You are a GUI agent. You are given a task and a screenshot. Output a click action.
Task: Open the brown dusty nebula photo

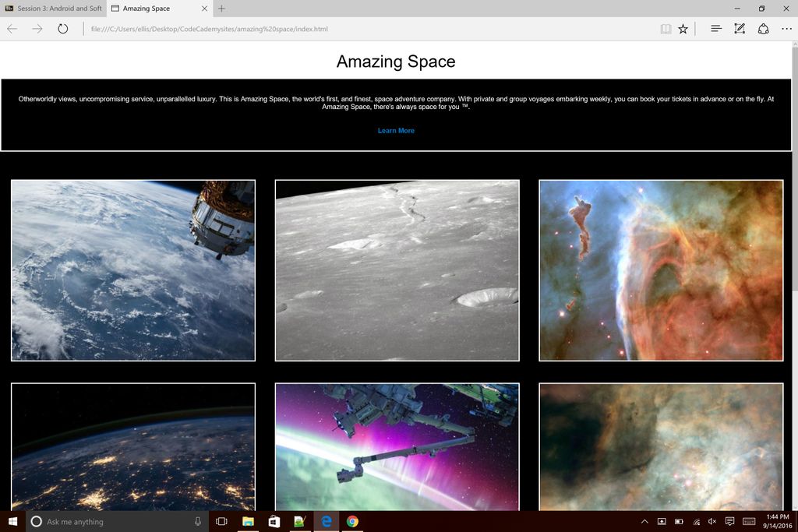point(661,446)
